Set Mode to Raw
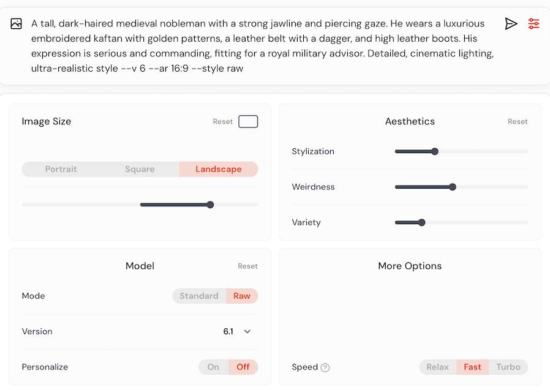 (x=242, y=296)
